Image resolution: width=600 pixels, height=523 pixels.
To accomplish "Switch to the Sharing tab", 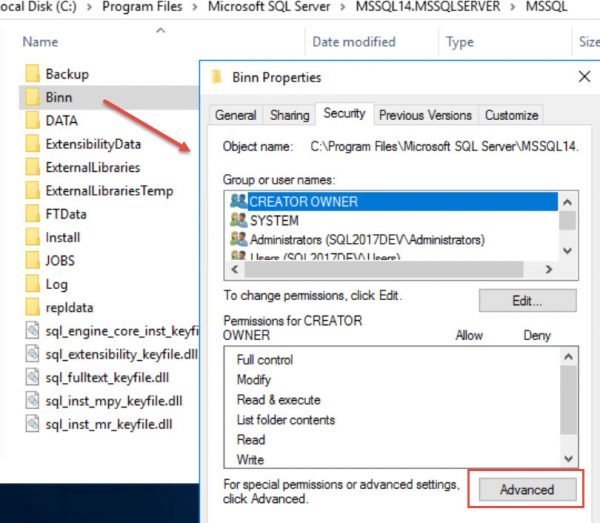I will pos(289,115).
